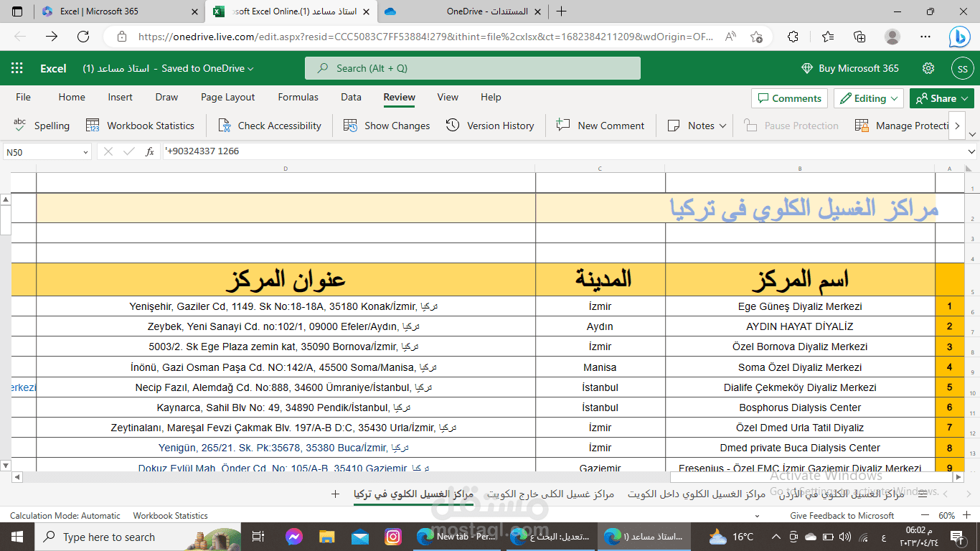980x551 pixels.
Task: Open Windows Start menu
Action: click(x=17, y=537)
